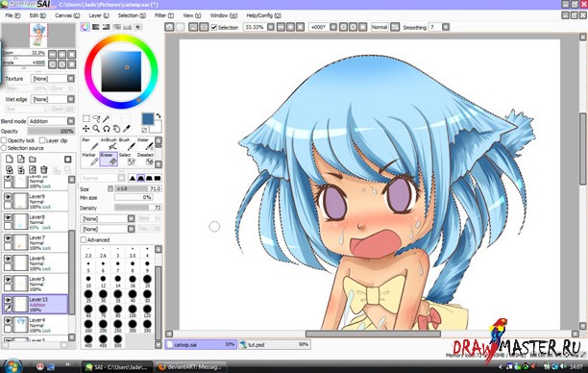Delete the current layer with trash icon
Viewport: 588px width, 373px height.
point(44,170)
